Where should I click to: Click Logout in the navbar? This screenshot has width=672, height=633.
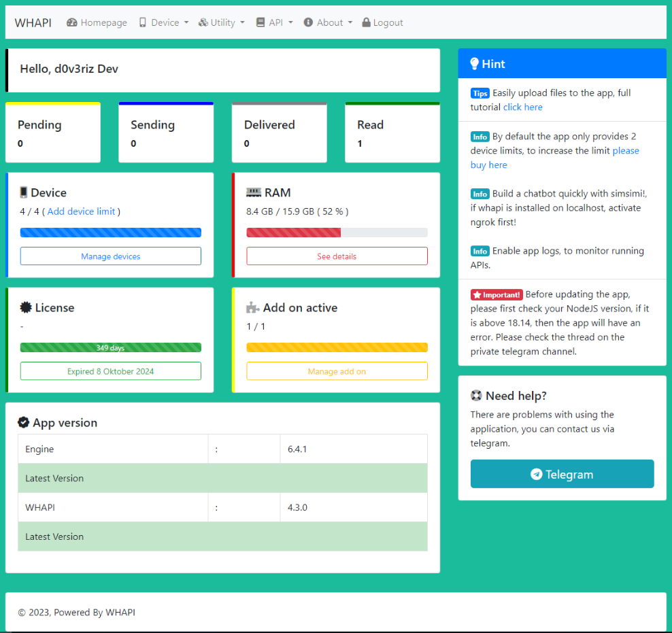[x=382, y=22]
